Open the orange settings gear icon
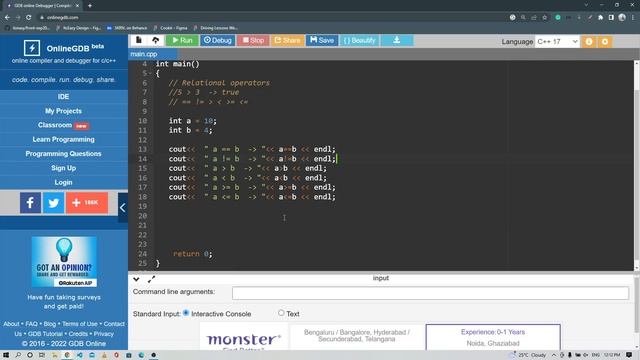The height and width of the screenshot is (360, 640). point(605,42)
